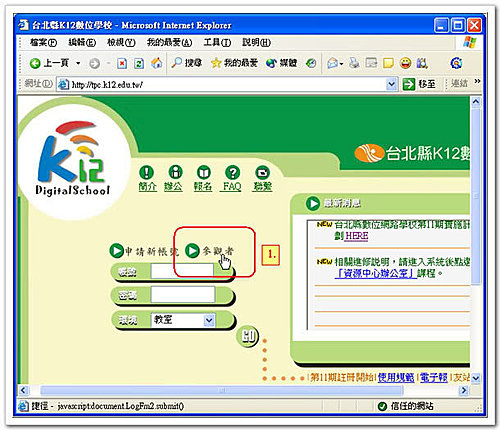
Task: Click the horizontal scrollbar right arrow
Action: point(464,390)
